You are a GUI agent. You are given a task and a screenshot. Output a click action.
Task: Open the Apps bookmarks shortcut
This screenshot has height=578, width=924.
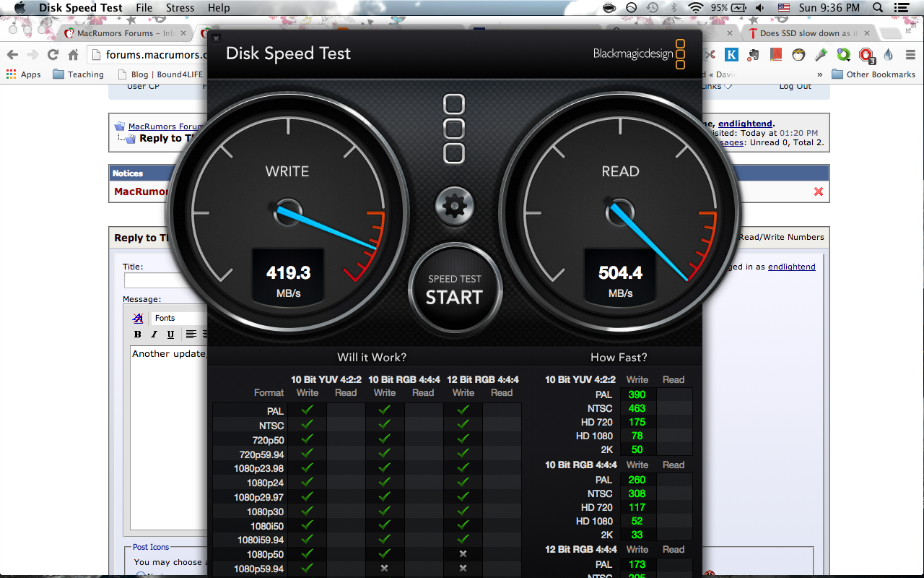point(24,74)
